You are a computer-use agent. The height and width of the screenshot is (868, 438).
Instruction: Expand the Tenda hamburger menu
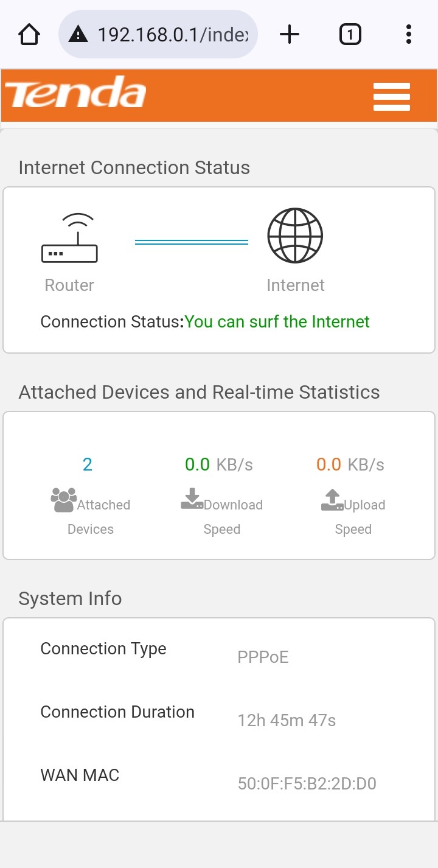(x=391, y=97)
